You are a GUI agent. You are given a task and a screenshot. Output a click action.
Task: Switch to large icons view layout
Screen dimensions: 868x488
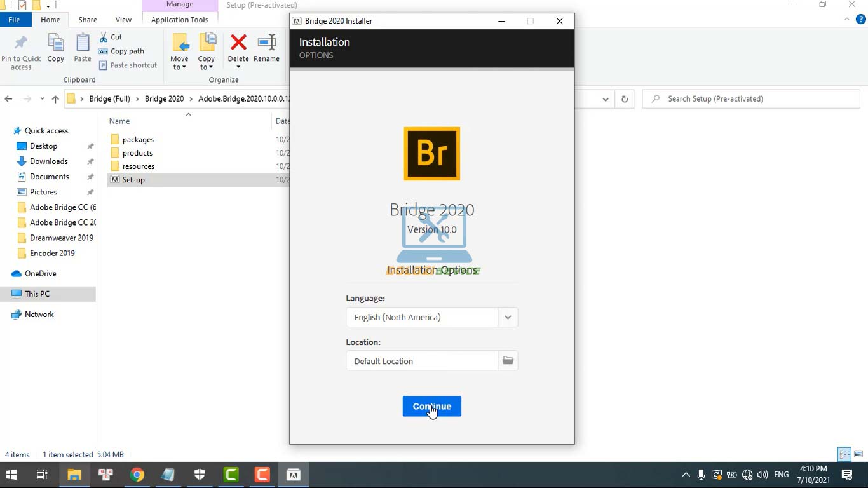(x=858, y=454)
